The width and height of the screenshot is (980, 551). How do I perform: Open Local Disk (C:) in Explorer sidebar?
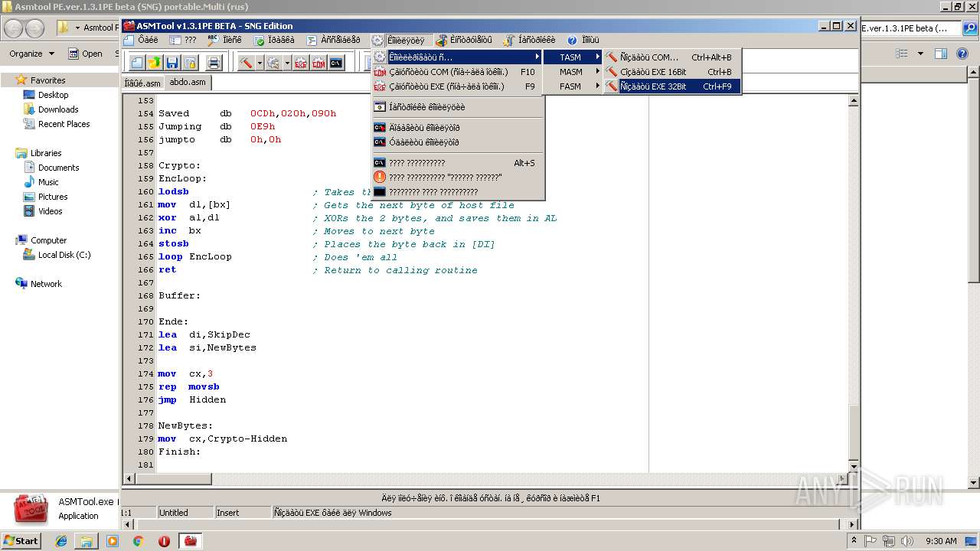coord(64,255)
